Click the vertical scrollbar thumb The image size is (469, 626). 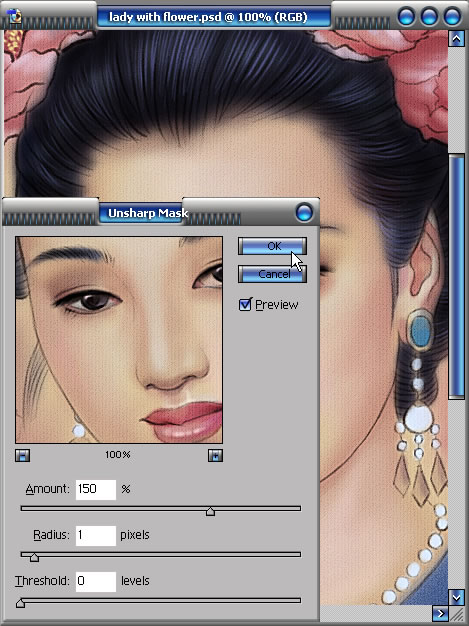tap(456, 276)
